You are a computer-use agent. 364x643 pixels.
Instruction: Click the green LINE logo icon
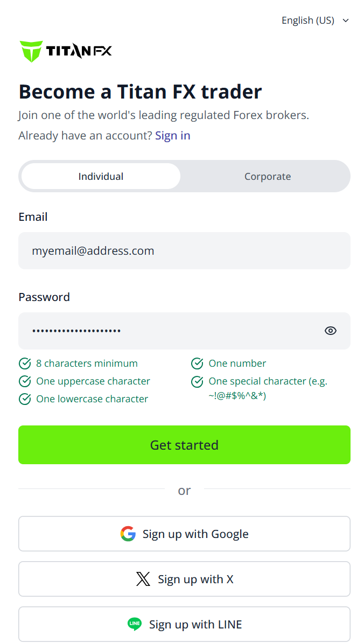pyautogui.click(x=135, y=624)
